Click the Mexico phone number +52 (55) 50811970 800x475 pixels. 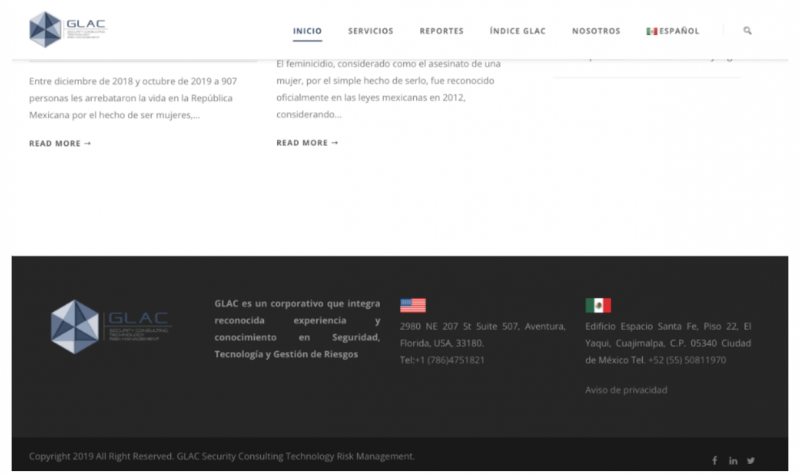click(688, 359)
